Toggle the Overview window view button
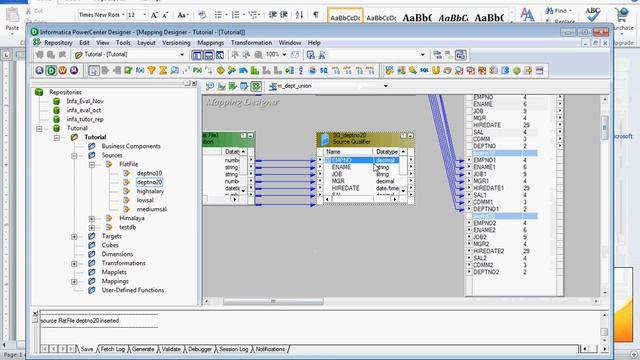Viewport: 640px width, 360px height. (x=220, y=55)
